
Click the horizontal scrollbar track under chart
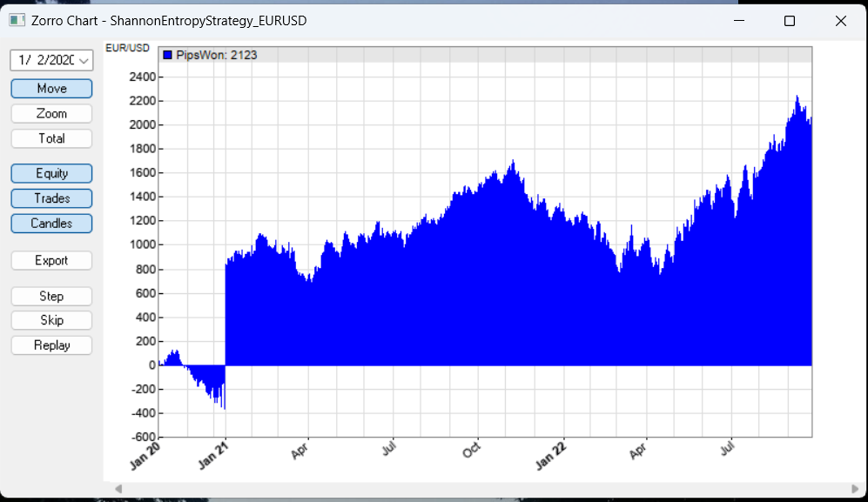(x=486, y=490)
